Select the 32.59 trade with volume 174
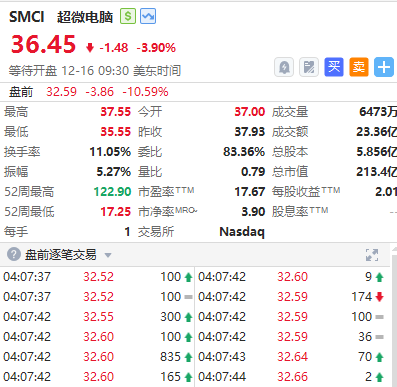397x387 pixels. (291, 296)
